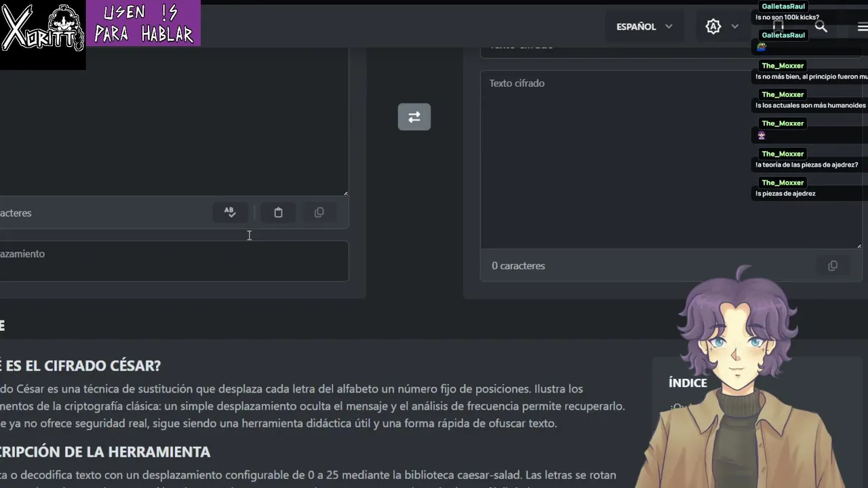The image size is (868, 488).
Task: Copy encrypted output next to 0 caracteres
Action: (833, 266)
